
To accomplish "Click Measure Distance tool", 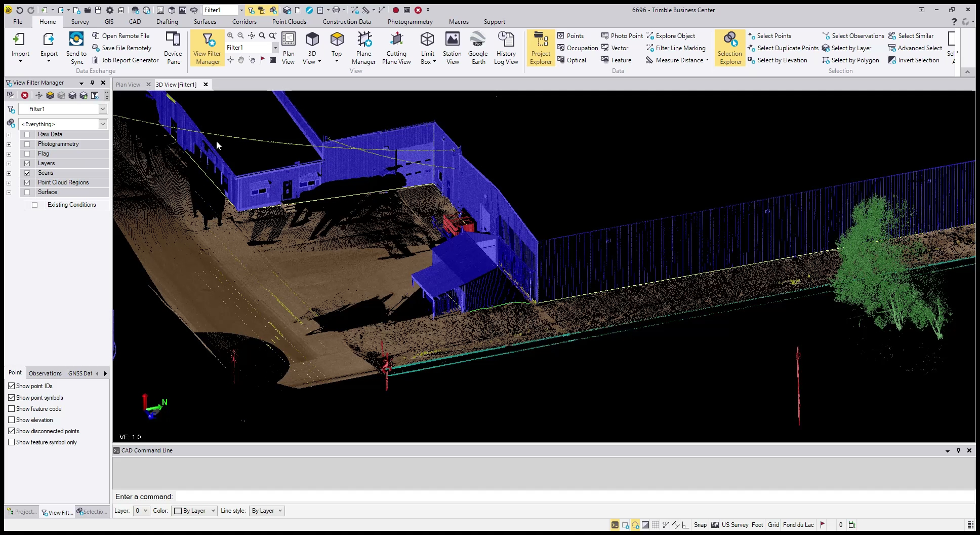I will [677, 60].
